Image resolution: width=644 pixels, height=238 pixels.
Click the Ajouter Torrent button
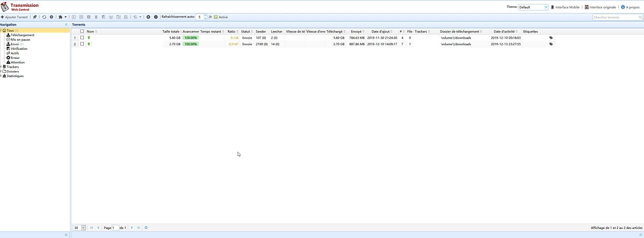click(14, 17)
